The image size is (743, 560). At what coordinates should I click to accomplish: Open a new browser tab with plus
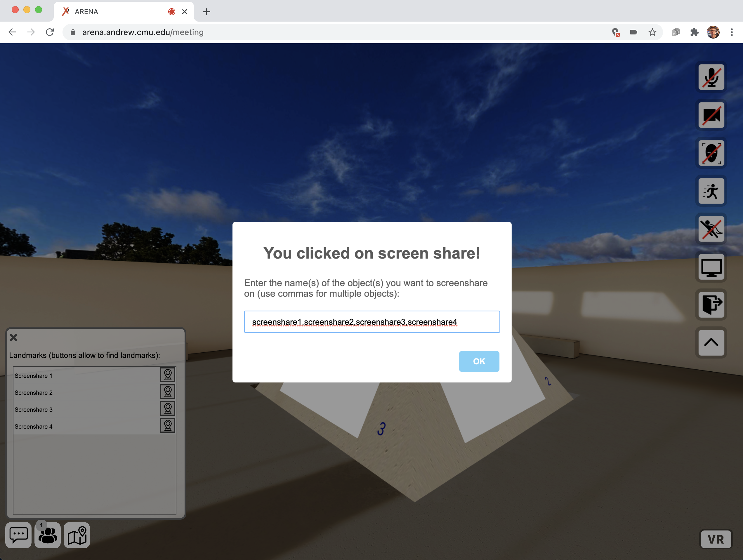click(x=206, y=12)
